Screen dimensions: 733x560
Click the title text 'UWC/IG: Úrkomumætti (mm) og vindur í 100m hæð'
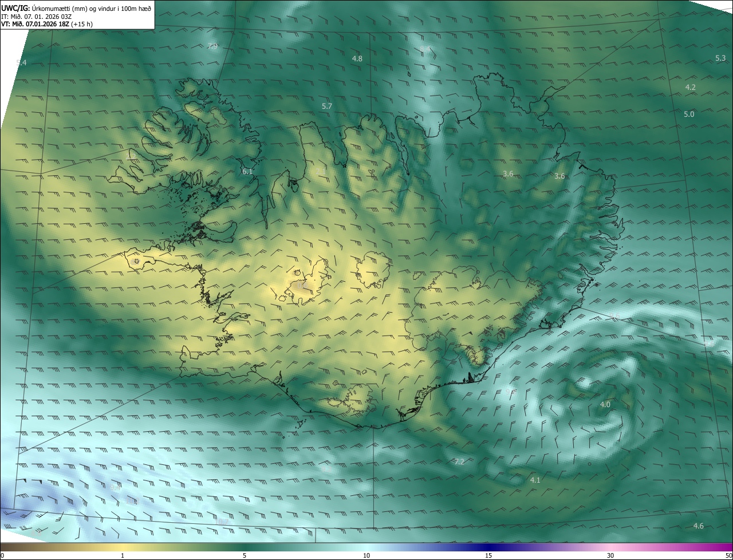click(76, 8)
